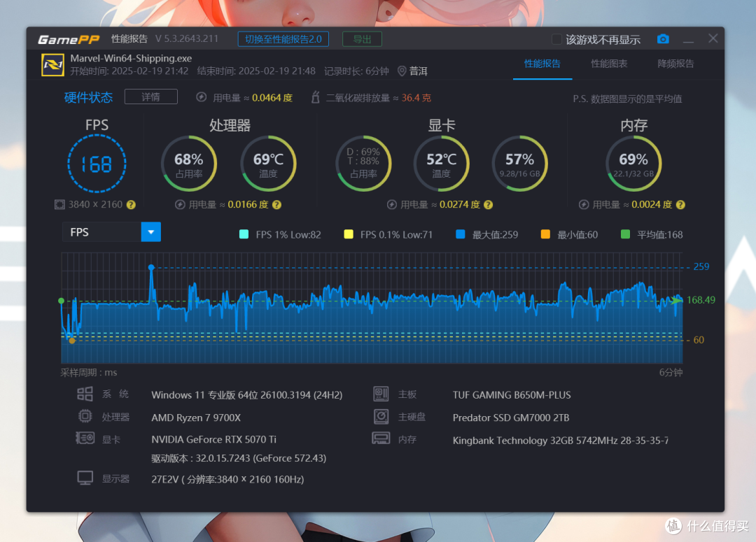Image resolution: width=756 pixels, height=542 pixels.
Task: Switch to 性能报告 tab
Action: 542,64
